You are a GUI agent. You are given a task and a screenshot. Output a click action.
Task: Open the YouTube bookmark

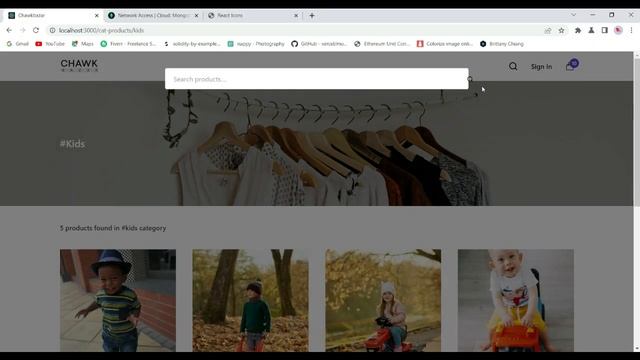point(50,44)
